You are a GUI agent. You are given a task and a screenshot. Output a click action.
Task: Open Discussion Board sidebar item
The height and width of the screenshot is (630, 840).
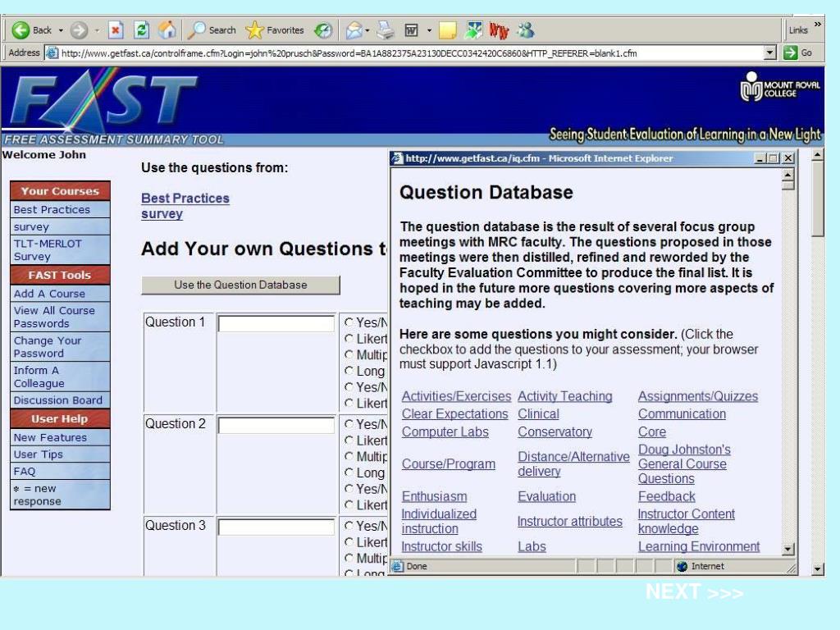pyautogui.click(x=60, y=400)
